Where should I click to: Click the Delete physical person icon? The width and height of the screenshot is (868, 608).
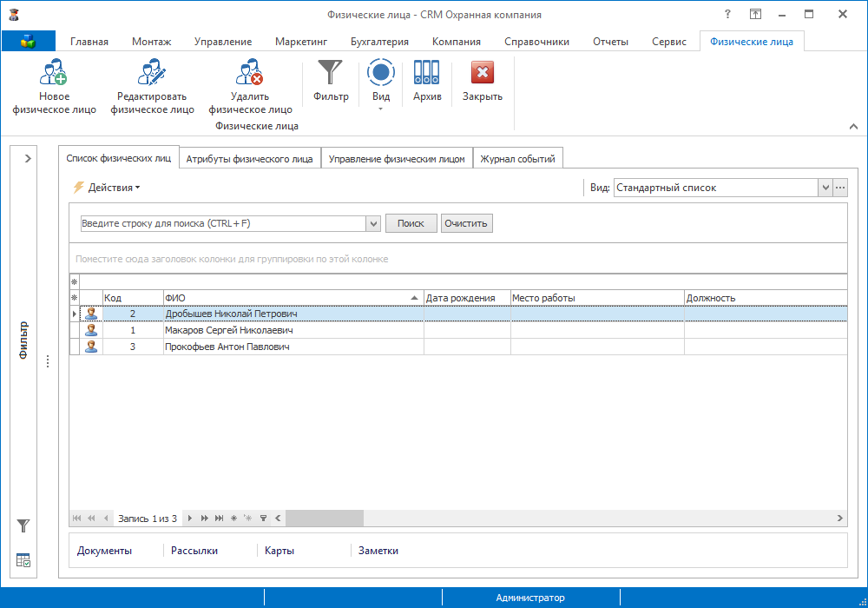[250, 72]
